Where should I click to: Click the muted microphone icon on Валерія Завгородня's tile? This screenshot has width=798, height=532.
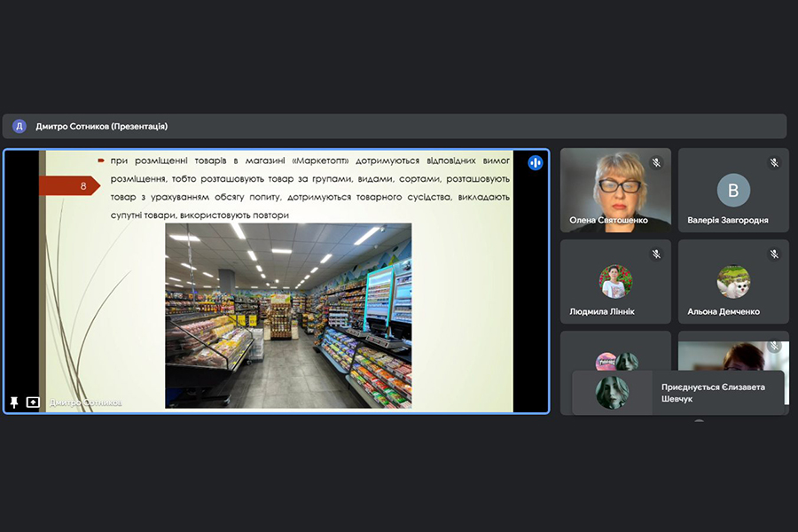[x=774, y=162]
